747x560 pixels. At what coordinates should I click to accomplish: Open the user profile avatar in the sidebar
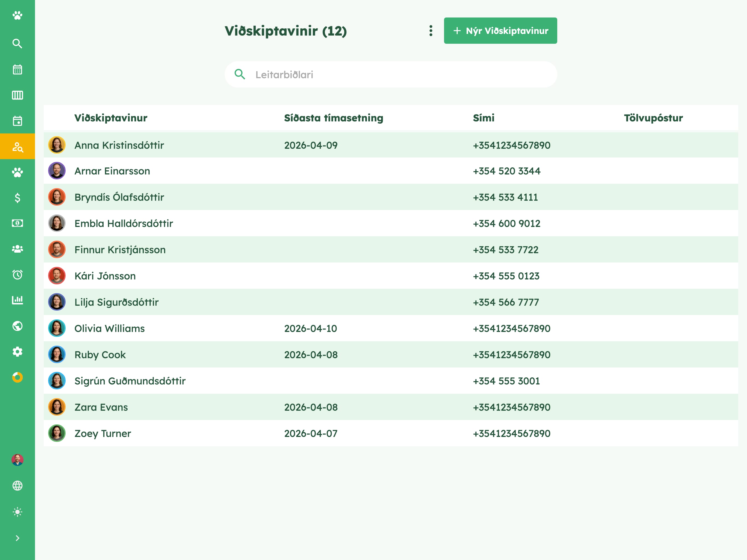pyautogui.click(x=17, y=460)
